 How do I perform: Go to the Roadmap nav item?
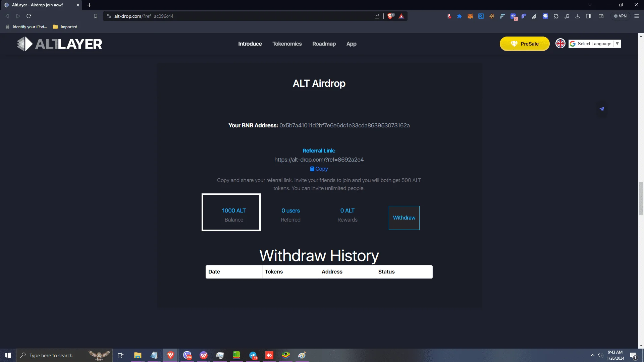coord(324,44)
